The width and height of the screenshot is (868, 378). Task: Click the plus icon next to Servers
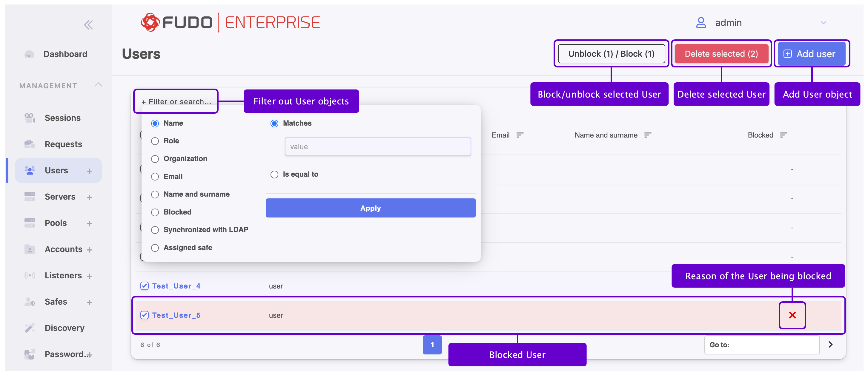[x=89, y=197]
